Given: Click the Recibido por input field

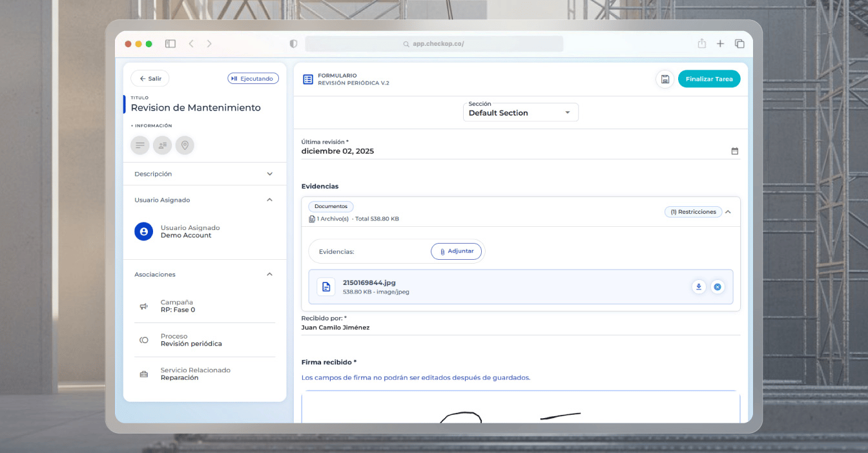Looking at the screenshot, I should (520, 328).
